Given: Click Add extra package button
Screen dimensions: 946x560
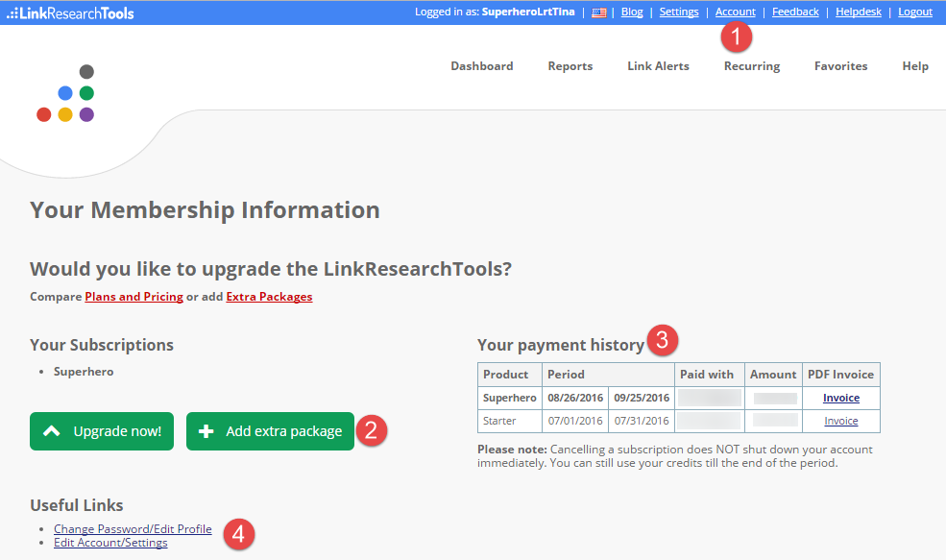Looking at the screenshot, I should click(x=270, y=431).
